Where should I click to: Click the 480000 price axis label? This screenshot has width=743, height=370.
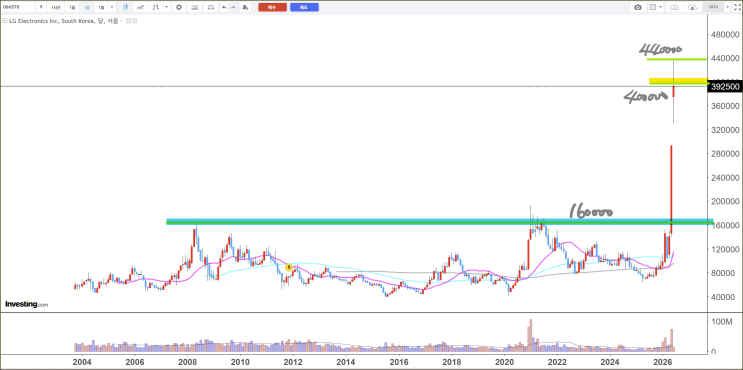[x=726, y=35]
